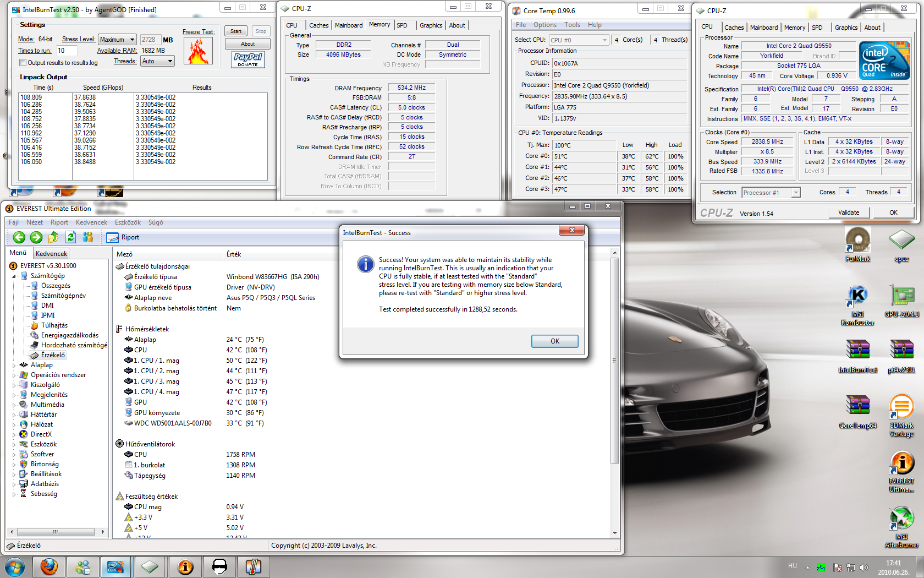The width and height of the screenshot is (924, 578).
Task: Select Összegzés item in EVEREST tree
Action: (56, 286)
